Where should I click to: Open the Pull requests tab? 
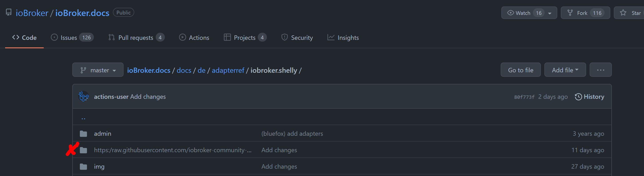point(136,38)
